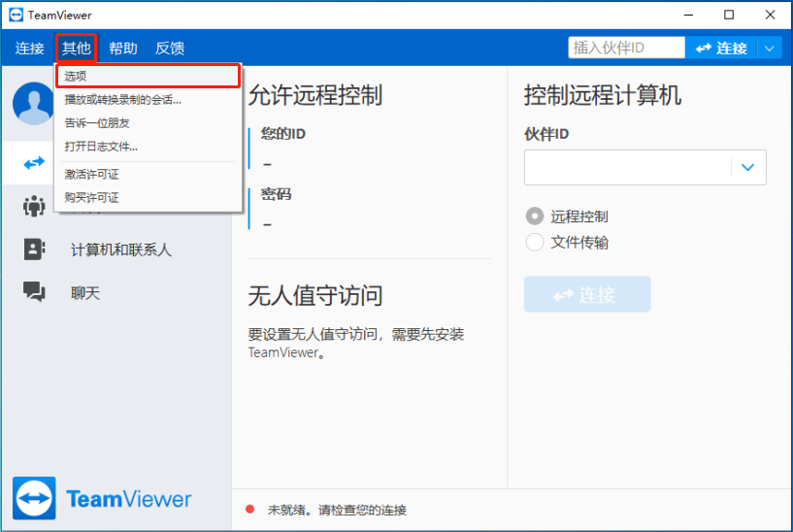Open the meeting sidebar icon
Image resolution: width=793 pixels, height=532 pixels.
(x=34, y=206)
